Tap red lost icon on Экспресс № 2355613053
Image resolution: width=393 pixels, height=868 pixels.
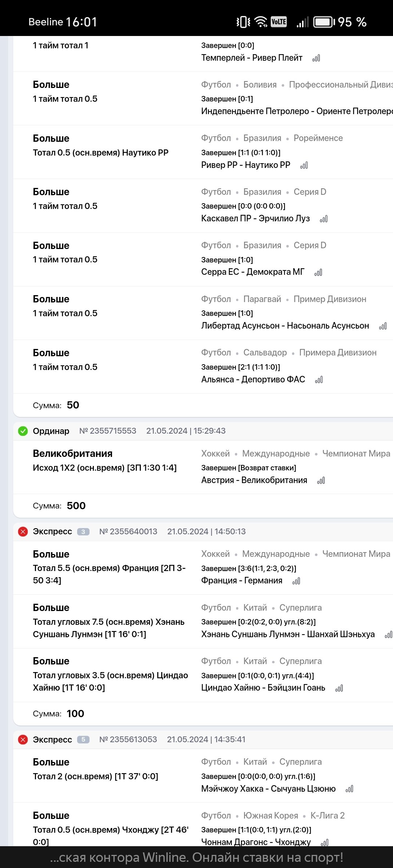pyautogui.click(x=23, y=740)
